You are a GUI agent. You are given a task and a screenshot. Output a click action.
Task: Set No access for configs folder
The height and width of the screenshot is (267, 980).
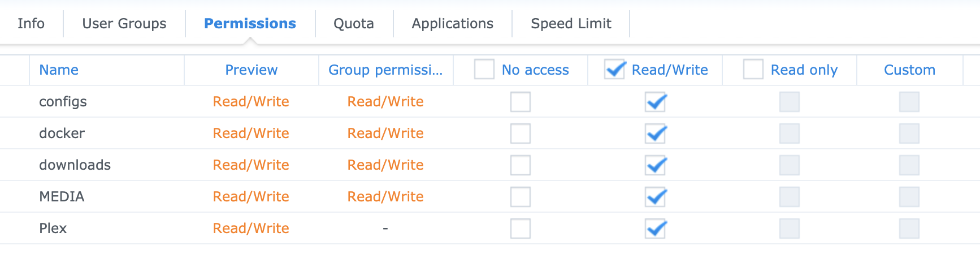tap(521, 102)
